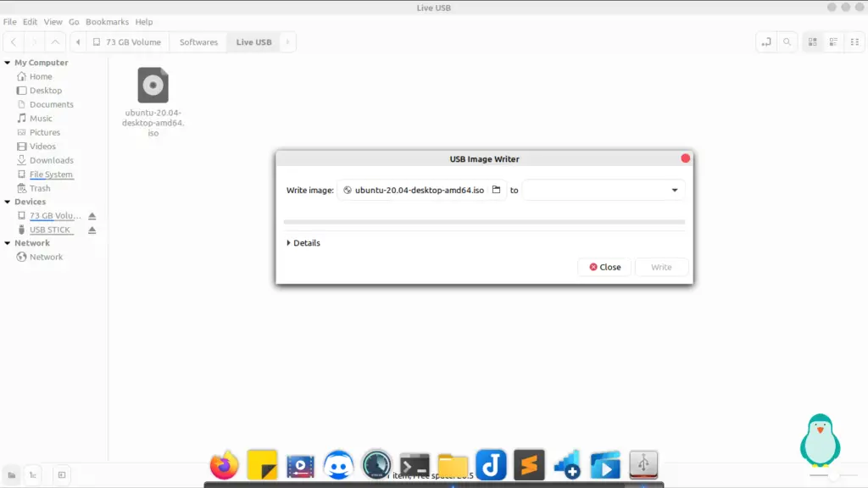Viewport: 868px width, 488px height.
Task: Open Music in sidebar
Action: coord(41,119)
